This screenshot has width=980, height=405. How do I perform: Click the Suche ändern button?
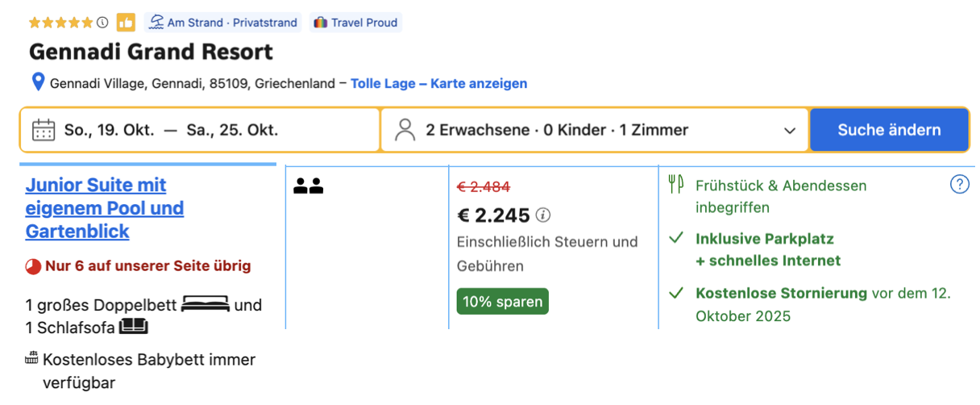[x=889, y=130]
